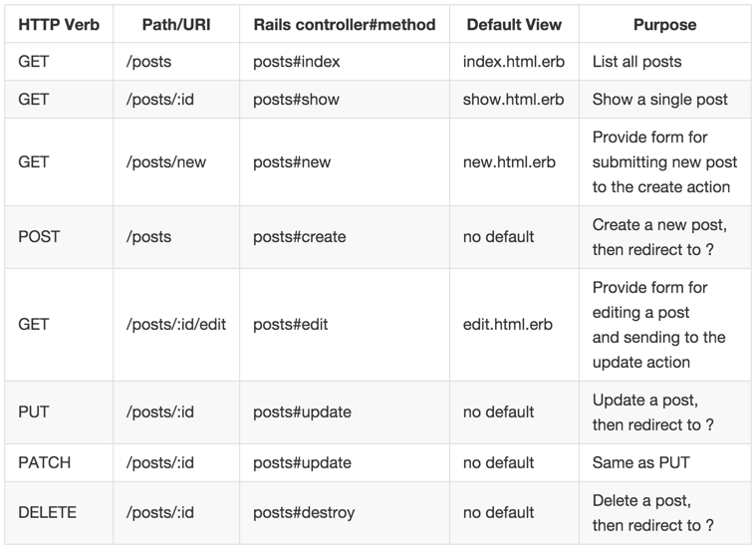Screen dimensions: 756x549
Task: Select the "posts#destroy" controller cell
Action: (x=304, y=513)
